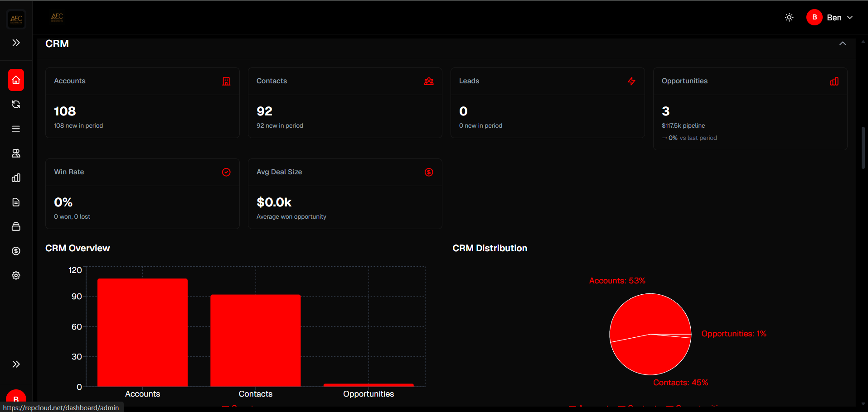Click the Accounts building icon

point(226,81)
